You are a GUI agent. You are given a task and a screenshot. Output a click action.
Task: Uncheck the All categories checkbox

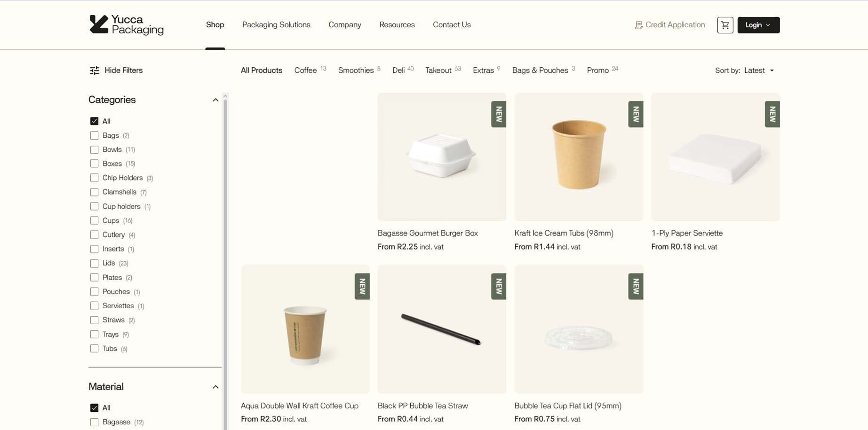click(94, 121)
